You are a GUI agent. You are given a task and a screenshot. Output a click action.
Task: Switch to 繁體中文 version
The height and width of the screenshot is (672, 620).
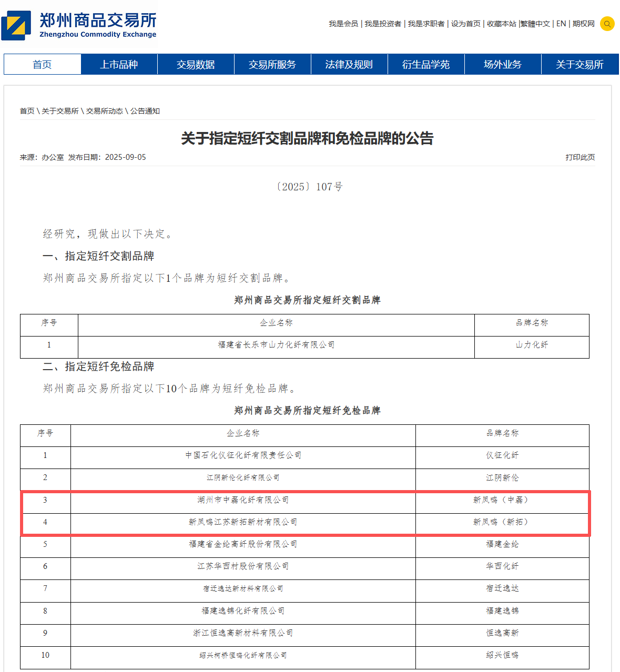(x=535, y=24)
